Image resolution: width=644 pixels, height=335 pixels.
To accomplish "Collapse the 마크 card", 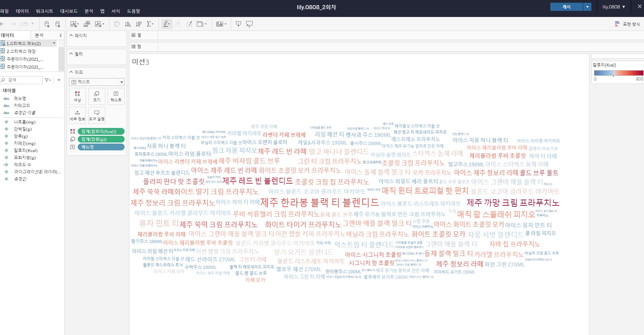I will (x=71, y=72).
